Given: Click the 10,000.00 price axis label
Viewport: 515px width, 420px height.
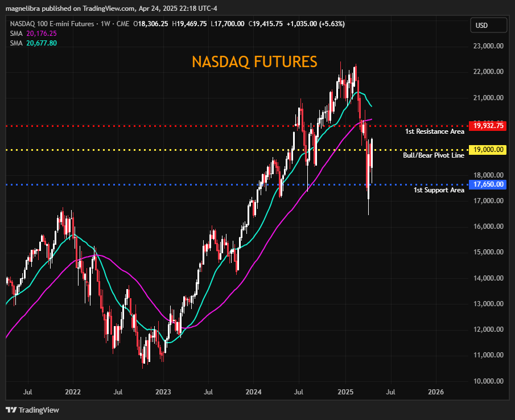Looking at the screenshot, I should click(x=488, y=381).
